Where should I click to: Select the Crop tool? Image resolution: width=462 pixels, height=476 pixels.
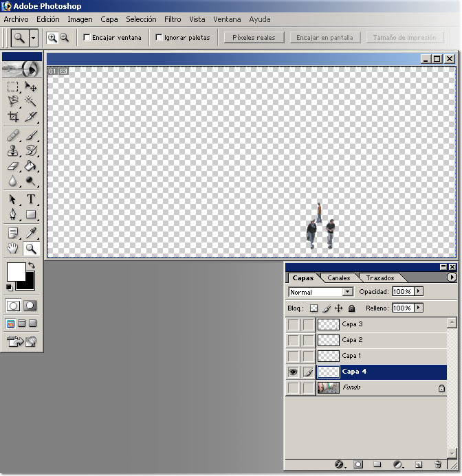[x=13, y=117]
